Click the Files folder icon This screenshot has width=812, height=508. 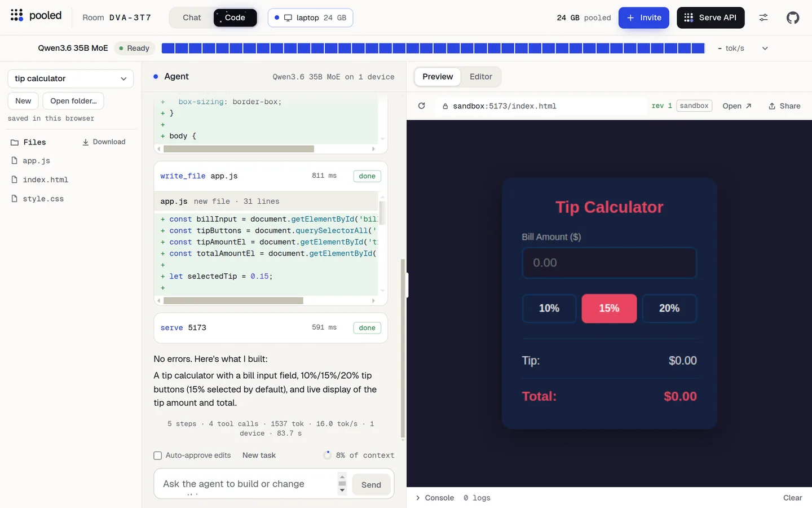point(15,142)
